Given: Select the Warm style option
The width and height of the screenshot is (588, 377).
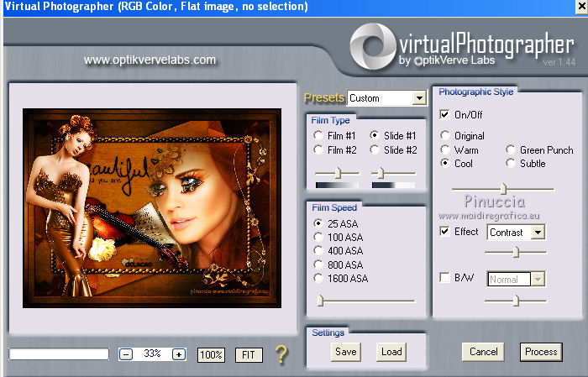Looking at the screenshot, I should 445,150.
